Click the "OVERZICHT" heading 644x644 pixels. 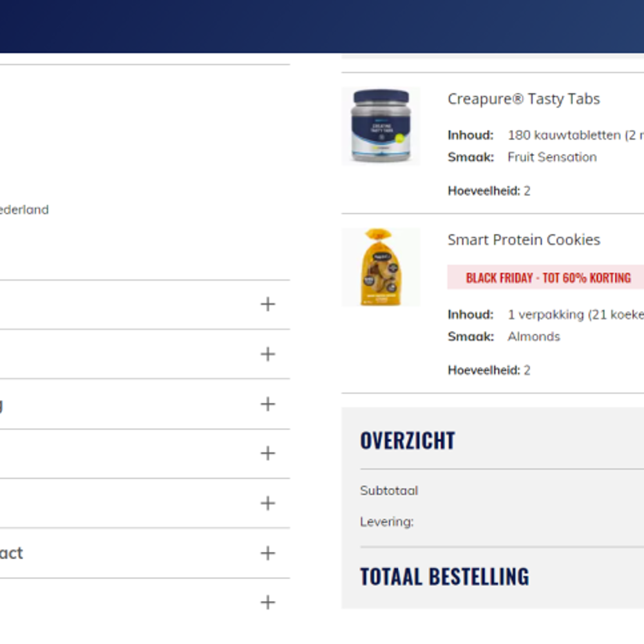[408, 440]
